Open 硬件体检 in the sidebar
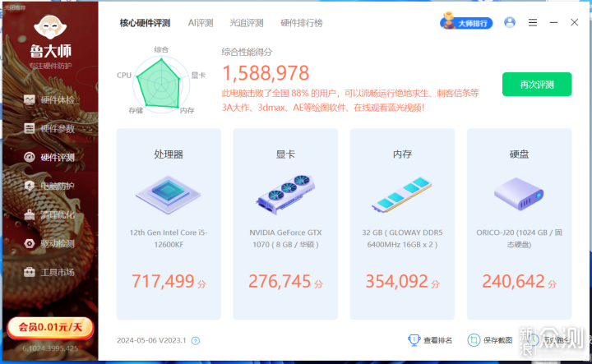This screenshot has height=364, width=592. [x=49, y=100]
